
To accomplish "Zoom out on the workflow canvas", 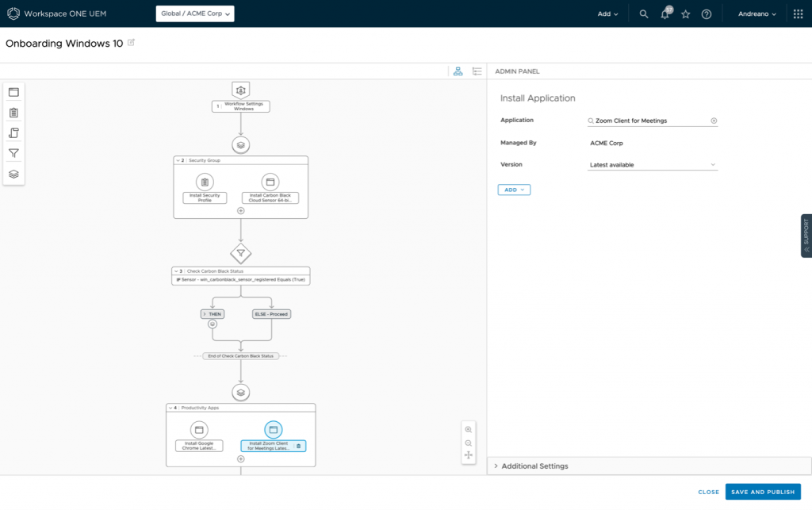I will 469,443.
